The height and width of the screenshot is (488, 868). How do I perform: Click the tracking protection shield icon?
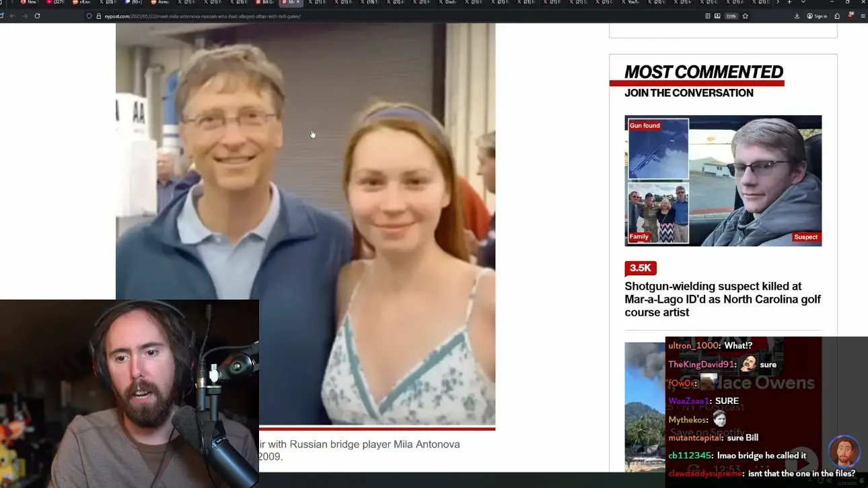89,16
